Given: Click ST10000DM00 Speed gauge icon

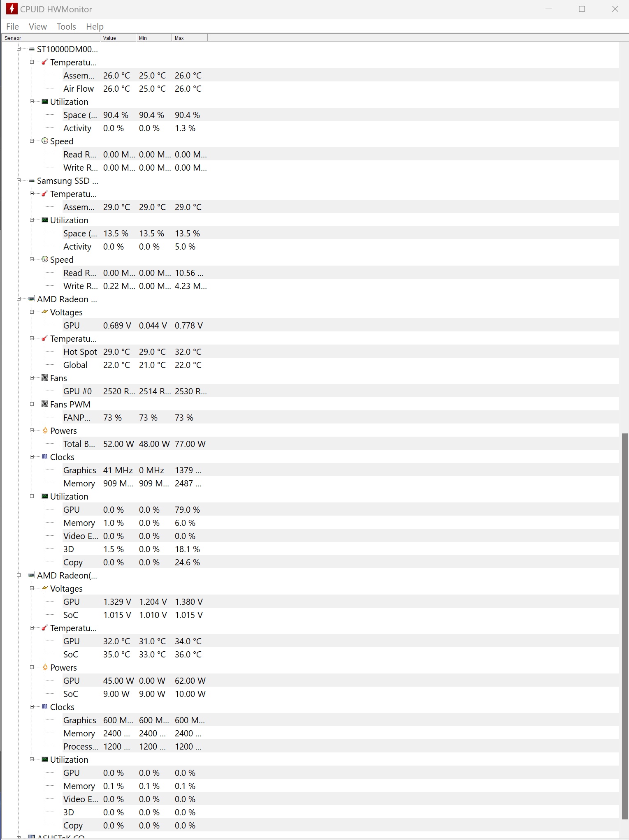Looking at the screenshot, I should (x=45, y=141).
